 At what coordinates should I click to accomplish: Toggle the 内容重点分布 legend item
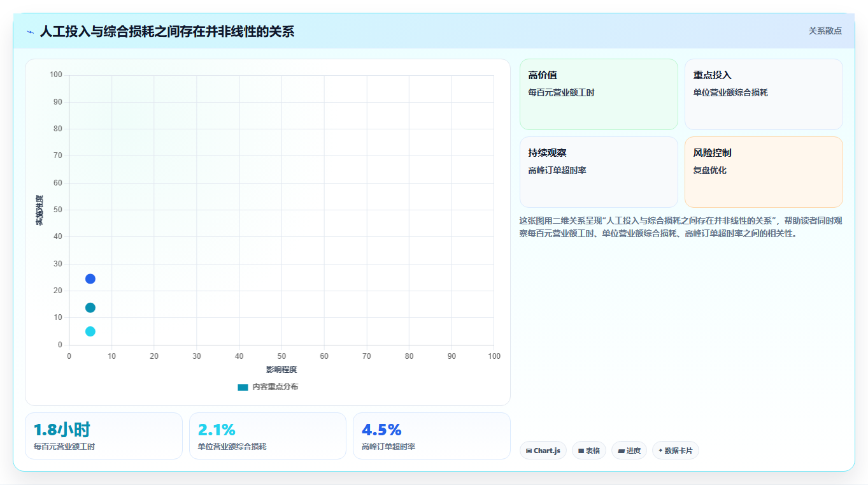point(267,387)
